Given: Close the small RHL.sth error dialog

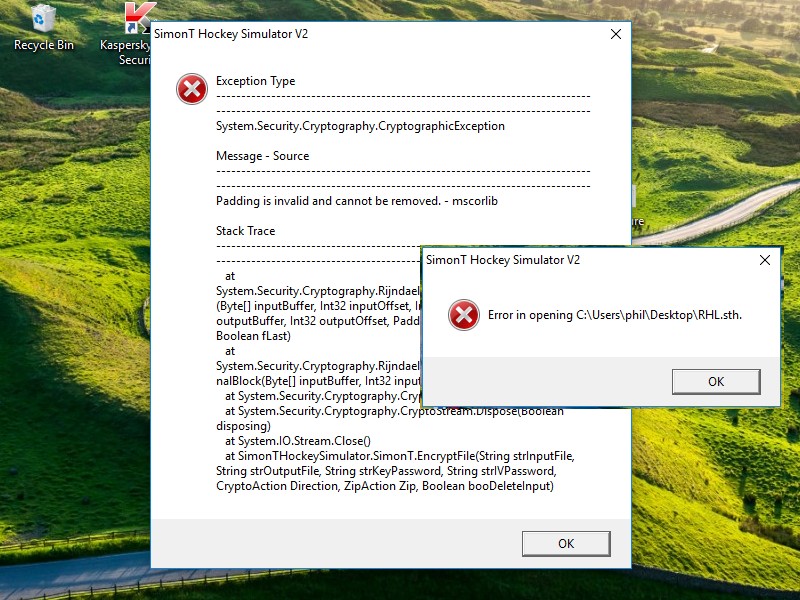Looking at the screenshot, I should click(x=765, y=260).
